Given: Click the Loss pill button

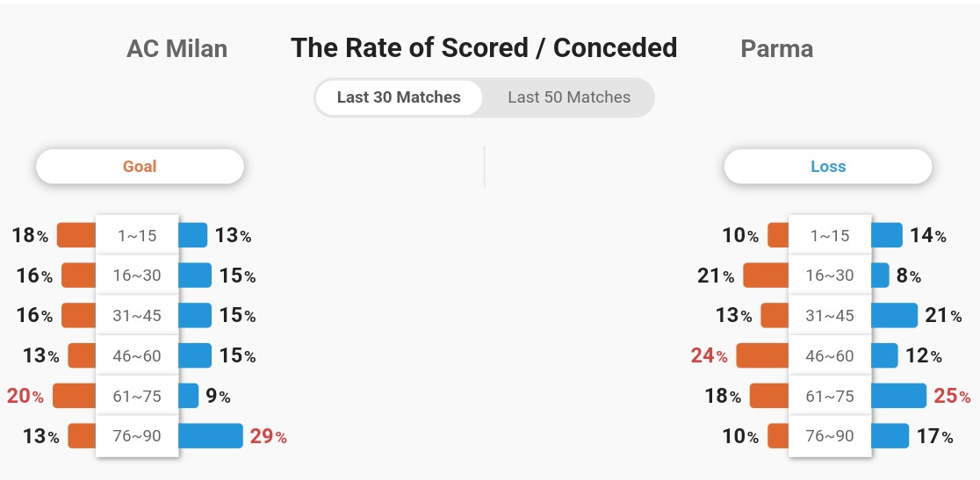Looking at the screenshot, I should point(828,167).
